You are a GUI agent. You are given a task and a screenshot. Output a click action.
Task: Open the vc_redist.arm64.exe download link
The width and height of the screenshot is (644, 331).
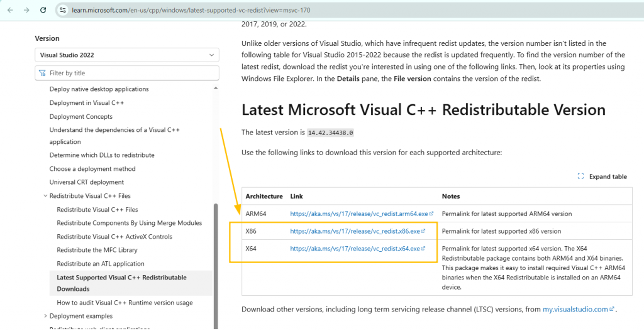coord(358,214)
